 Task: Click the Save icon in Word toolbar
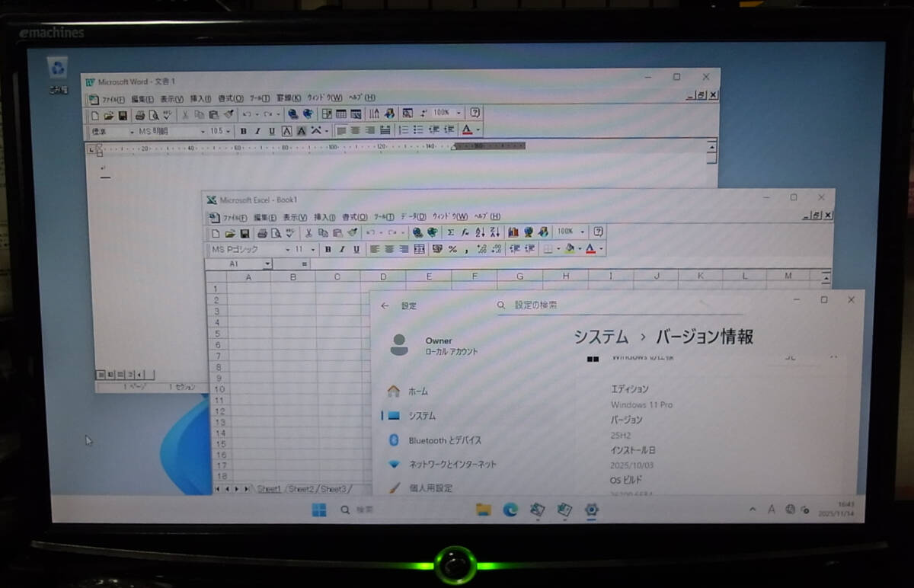coord(122,115)
